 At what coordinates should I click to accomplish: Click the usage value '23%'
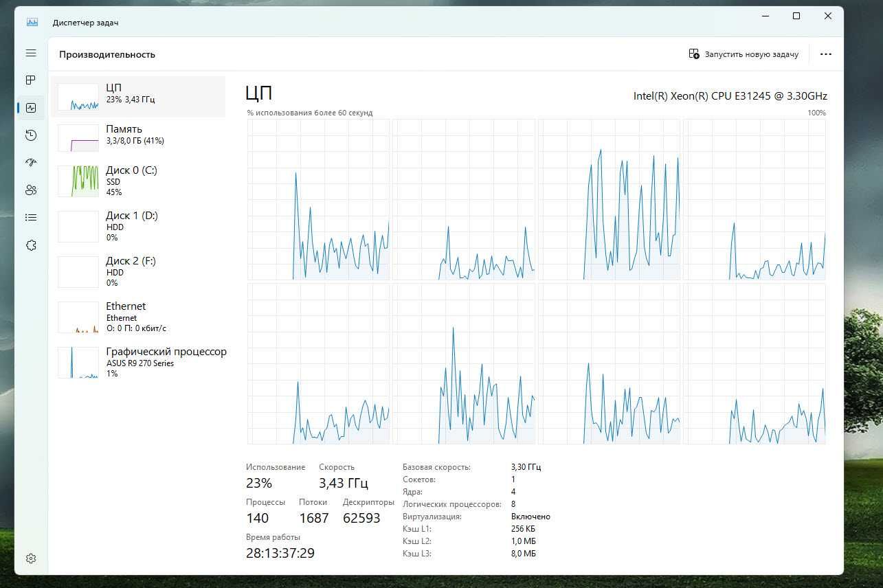click(259, 483)
